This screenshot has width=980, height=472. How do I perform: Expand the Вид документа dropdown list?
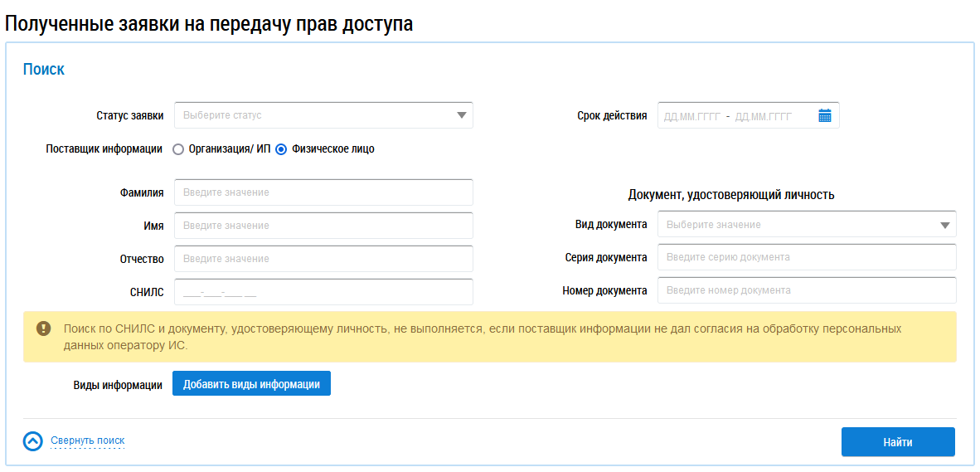click(x=806, y=225)
